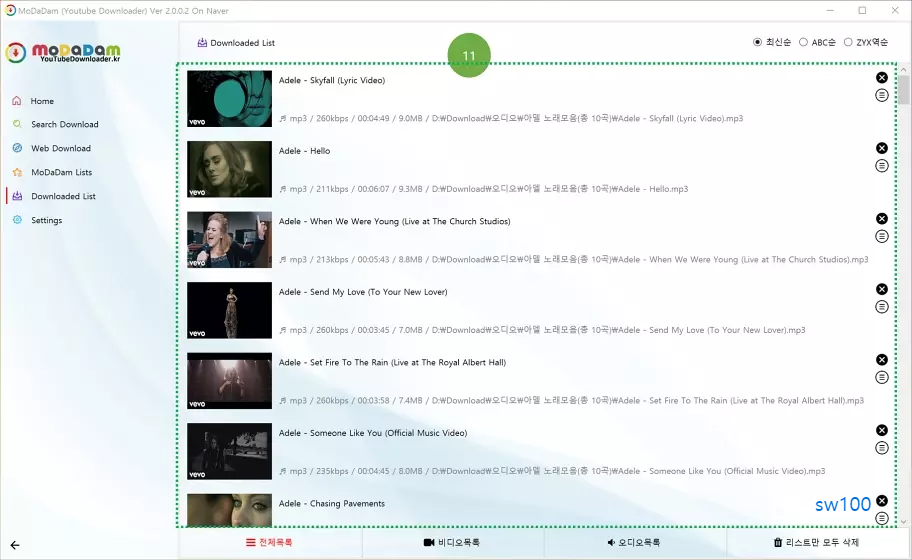Click the Chasing Pavements thumbnail

(229, 510)
